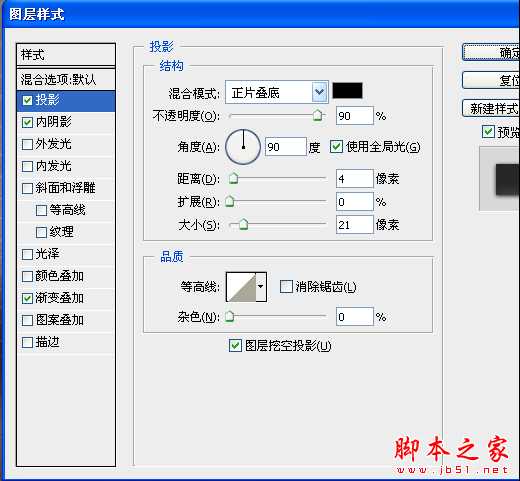The image size is (520, 481).
Task: Click the 大小 size slider handle
Action: point(244,224)
